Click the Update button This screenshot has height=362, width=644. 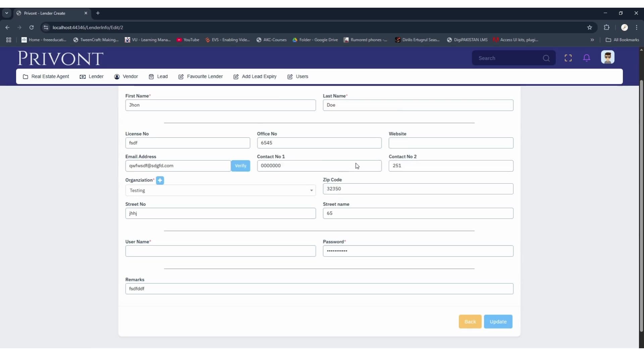click(x=498, y=322)
